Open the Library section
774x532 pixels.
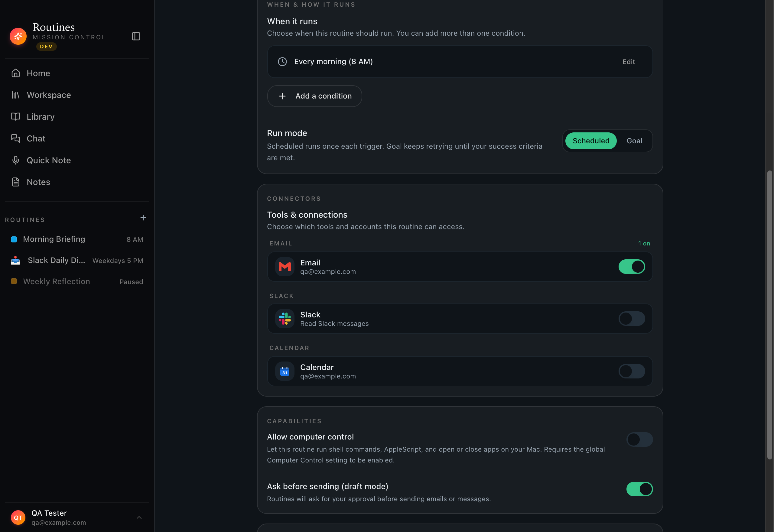pyautogui.click(x=77, y=117)
